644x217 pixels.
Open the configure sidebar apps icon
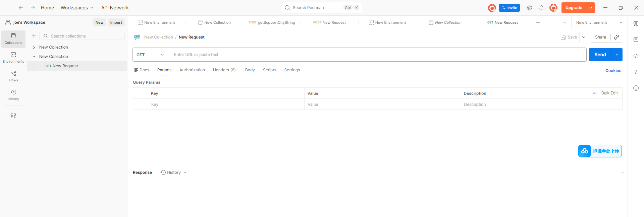(13, 116)
